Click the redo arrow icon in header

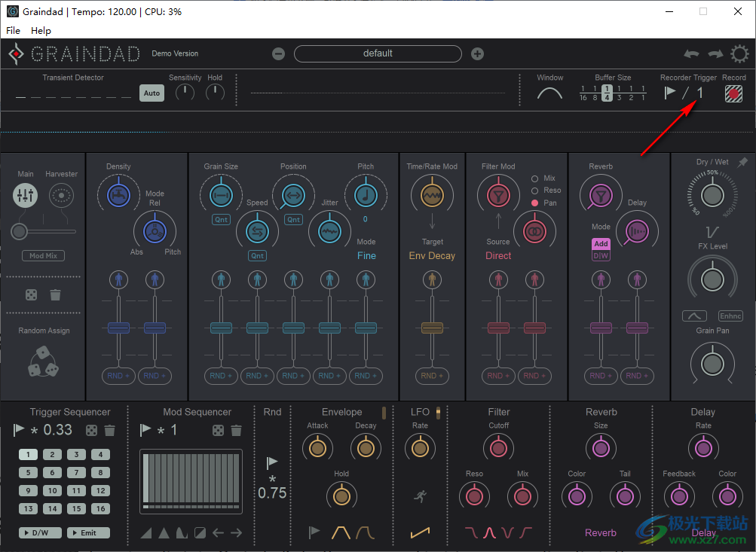tap(715, 54)
